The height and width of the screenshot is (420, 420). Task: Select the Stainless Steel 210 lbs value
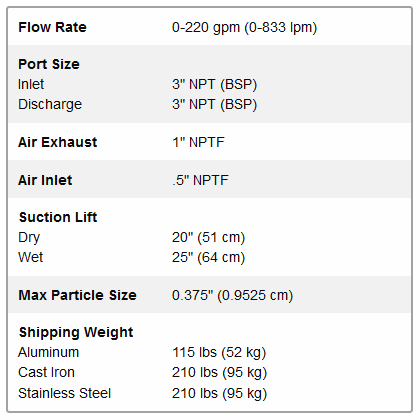(219, 394)
